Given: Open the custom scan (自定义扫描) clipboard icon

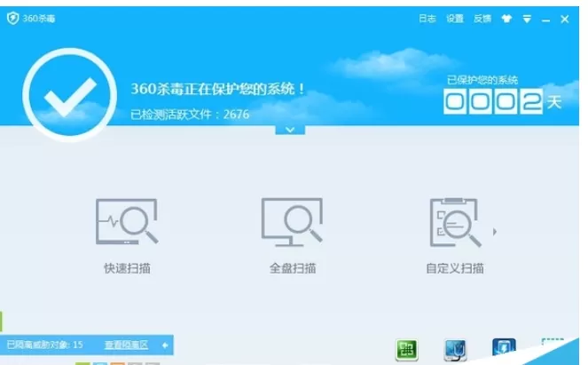Looking at the screenshot, I should pos(455,222).
